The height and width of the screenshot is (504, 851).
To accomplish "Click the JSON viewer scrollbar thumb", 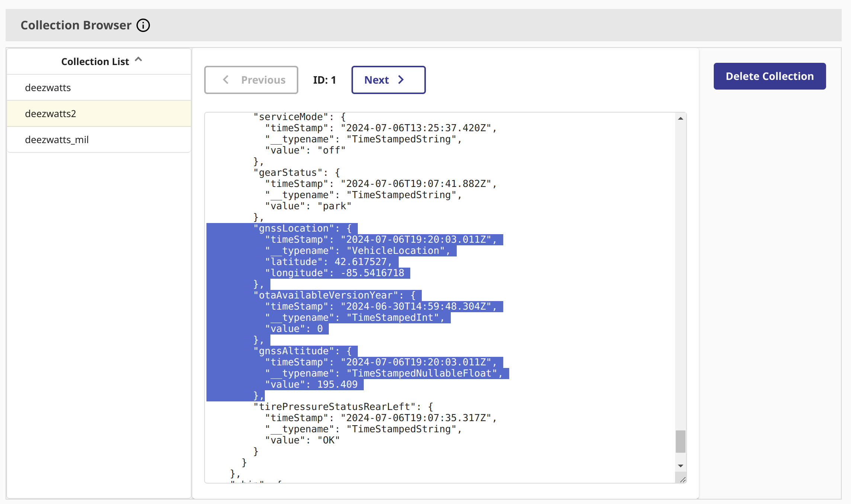I will (x=680, y=442).
